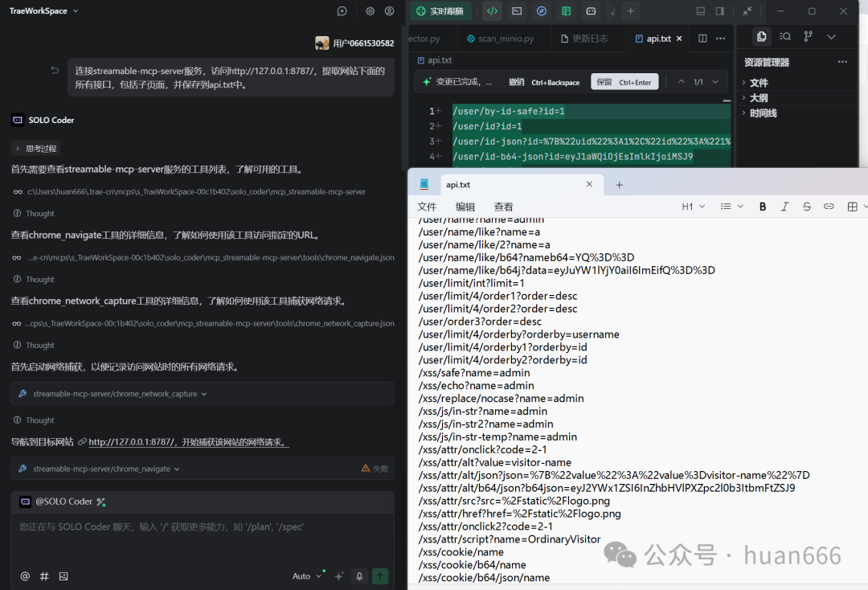The width and height of the screenshot is (868, 590).
Task: Expand the 思考过程 thinking section
Action: [x=36, y=149]
